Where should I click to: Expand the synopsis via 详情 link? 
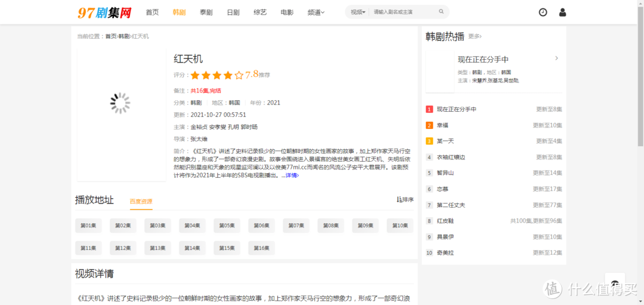(x=292, y=175)
